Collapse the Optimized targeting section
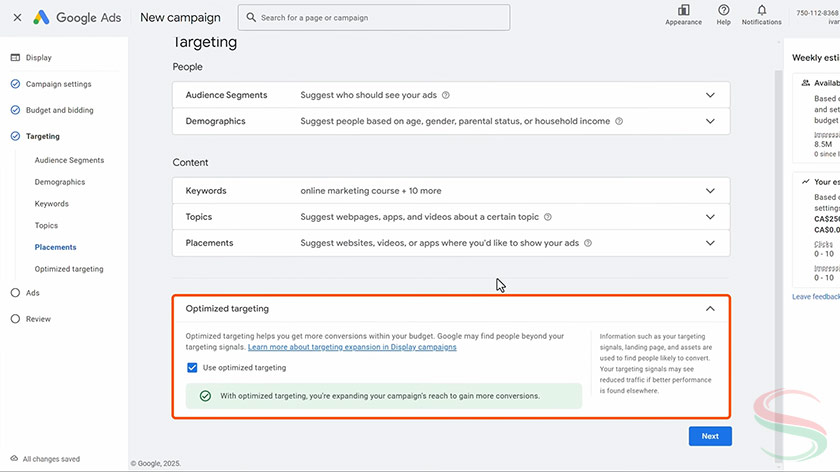Image resolution: width=840 pixels, height=472 pixels. [710, 309]
